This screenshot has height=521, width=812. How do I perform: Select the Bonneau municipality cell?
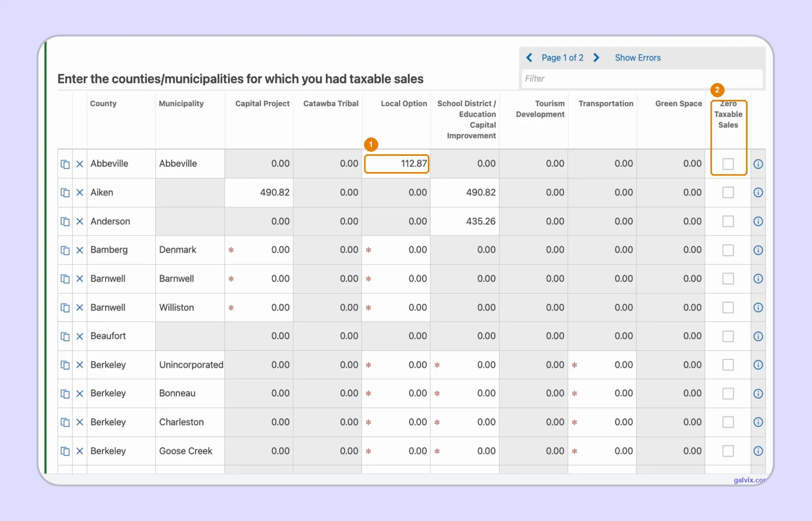click(190, 394)
